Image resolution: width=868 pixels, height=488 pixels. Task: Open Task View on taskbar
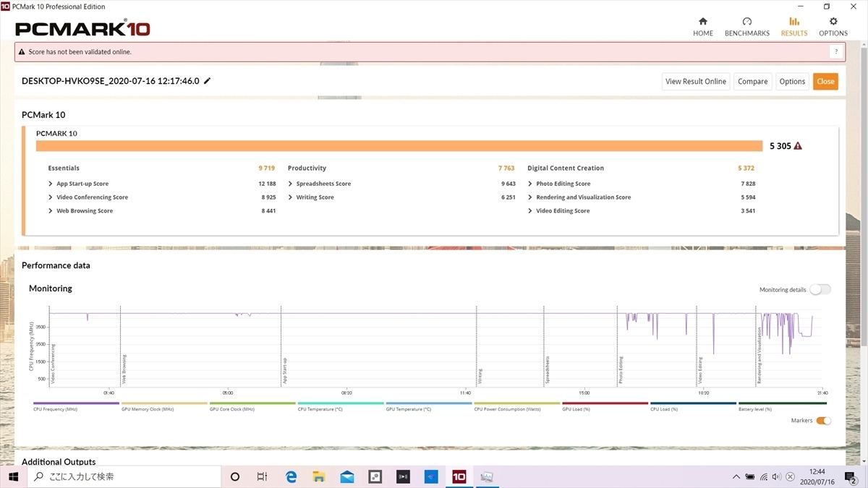pyautogui.click(x=263, y=476)
